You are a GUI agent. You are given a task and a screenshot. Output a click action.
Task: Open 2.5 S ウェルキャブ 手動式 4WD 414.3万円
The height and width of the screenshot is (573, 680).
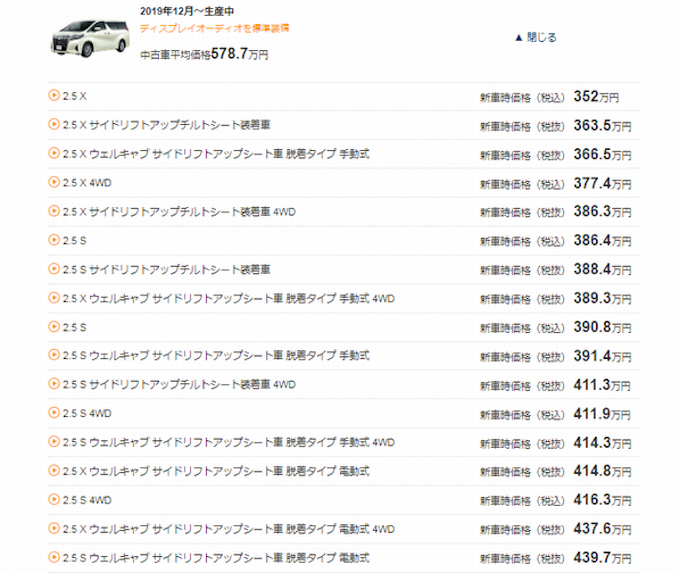228,441
